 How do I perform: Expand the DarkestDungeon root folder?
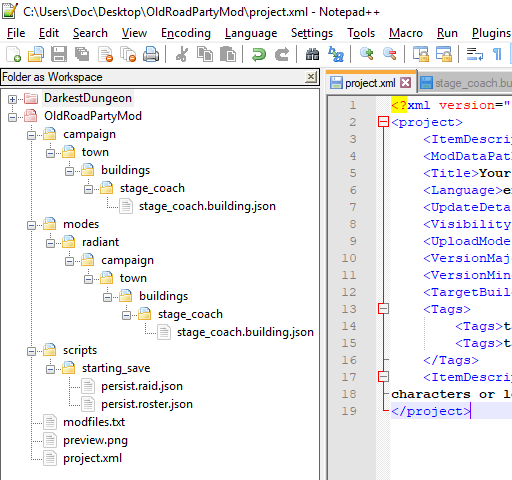[x=12, y=99]
